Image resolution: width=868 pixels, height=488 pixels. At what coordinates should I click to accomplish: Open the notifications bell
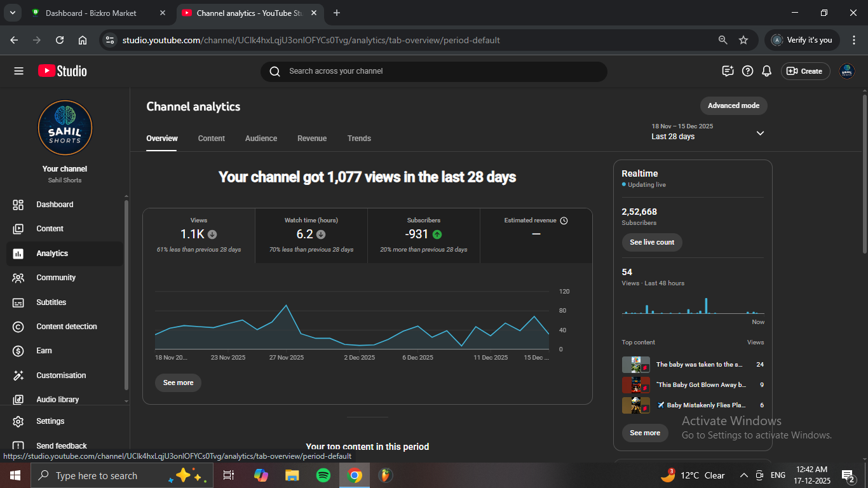click(x=767, y=71)
